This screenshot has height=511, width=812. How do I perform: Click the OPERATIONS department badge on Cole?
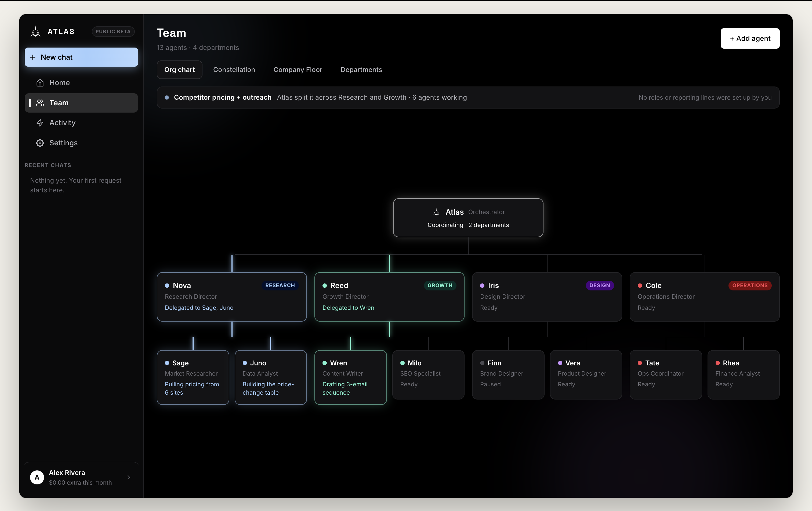tap(750, 286)
